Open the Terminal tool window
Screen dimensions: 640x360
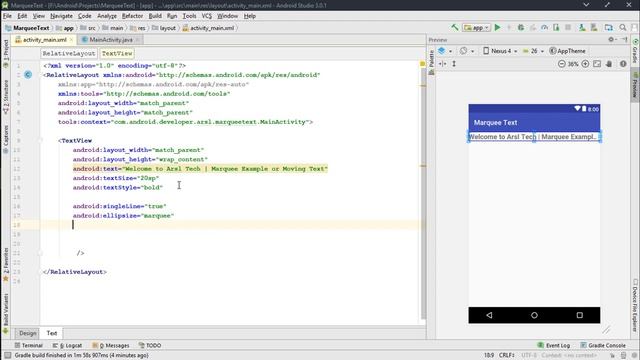[x=29, y=345]
